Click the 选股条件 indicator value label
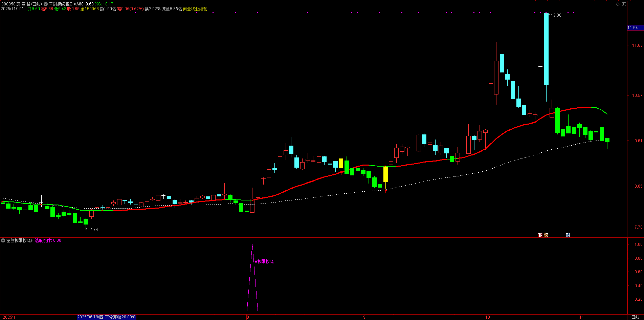 coord(48,240)
